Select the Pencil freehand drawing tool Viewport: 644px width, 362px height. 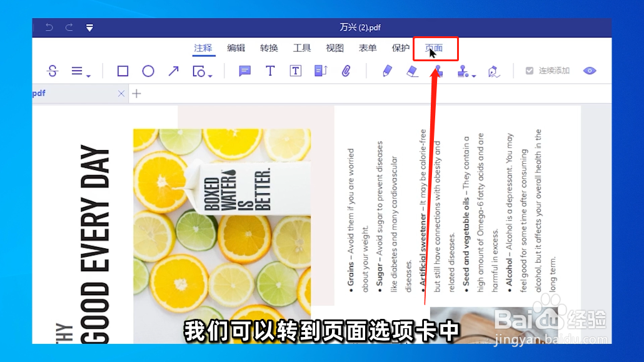click(388, 71)
